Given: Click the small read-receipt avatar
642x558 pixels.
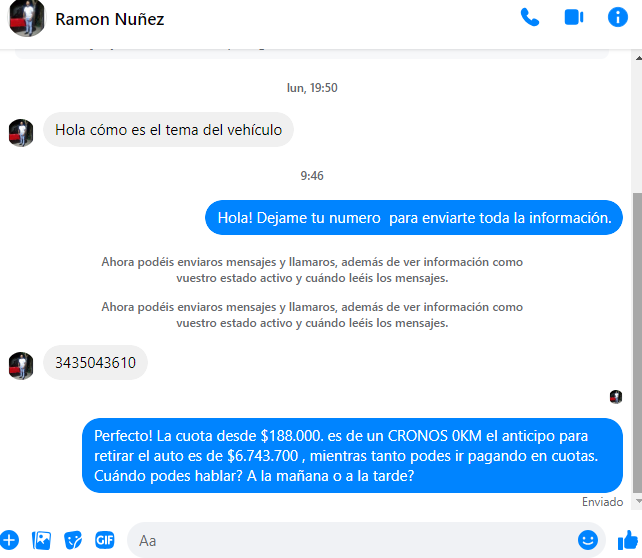Looking at the screenshot, I should pos(616,396).
